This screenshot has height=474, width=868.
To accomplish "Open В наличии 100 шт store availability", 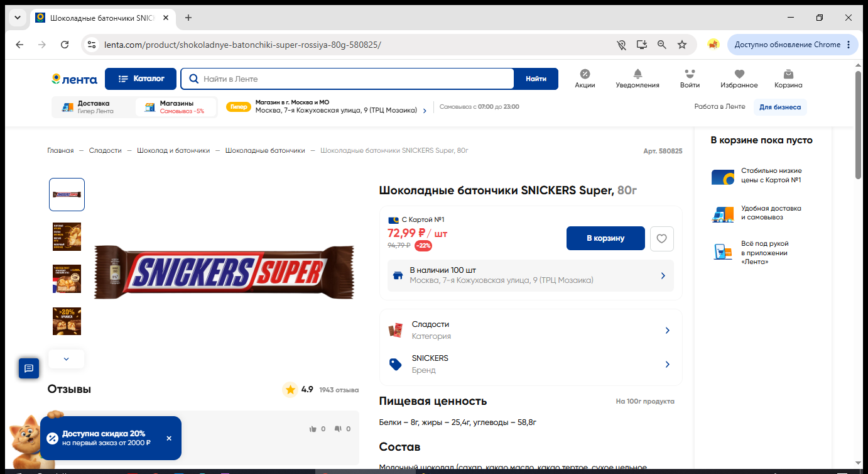I will [531, 275].
